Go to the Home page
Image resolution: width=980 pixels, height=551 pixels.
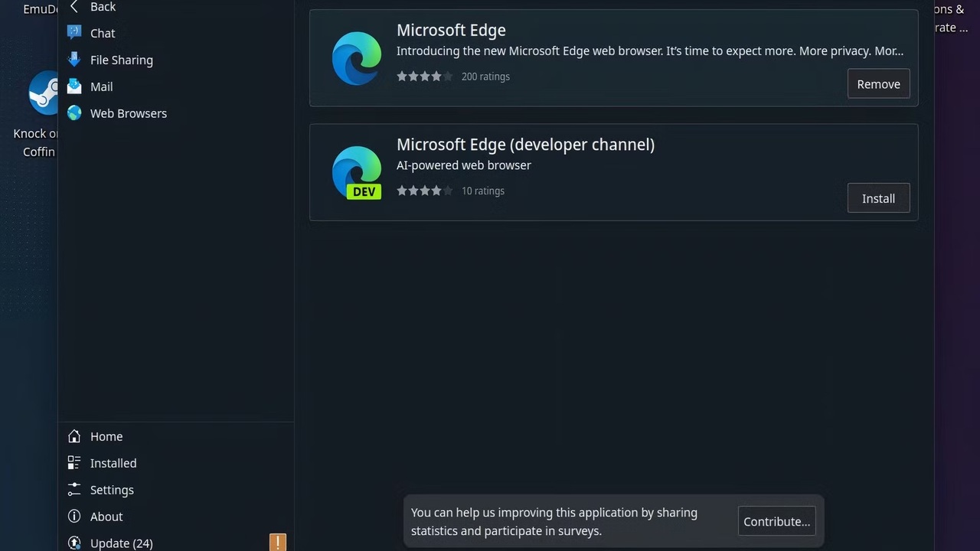[106, 436]
